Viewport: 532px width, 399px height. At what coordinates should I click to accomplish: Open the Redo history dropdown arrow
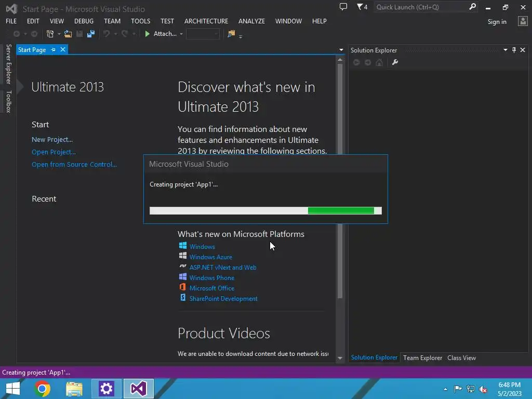[134, 34]
